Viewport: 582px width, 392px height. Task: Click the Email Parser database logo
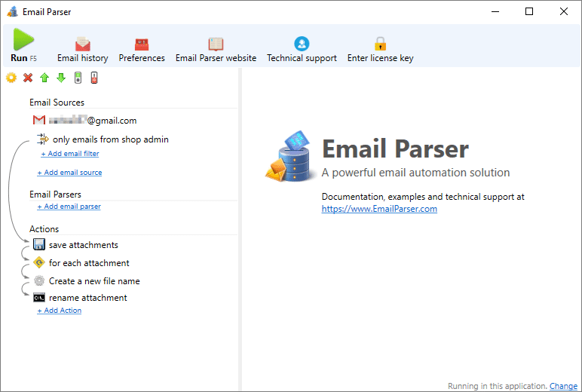pyautogui.click(x=291, y=156)
